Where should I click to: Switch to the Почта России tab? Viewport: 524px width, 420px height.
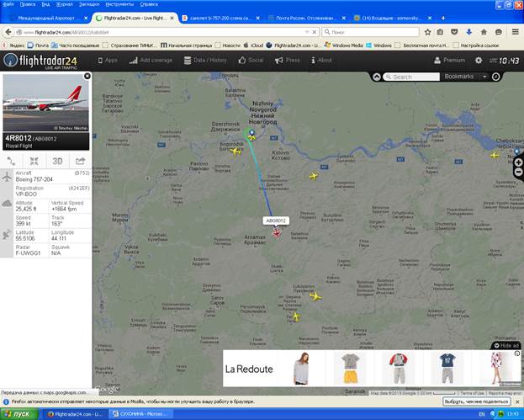(306, 18)
